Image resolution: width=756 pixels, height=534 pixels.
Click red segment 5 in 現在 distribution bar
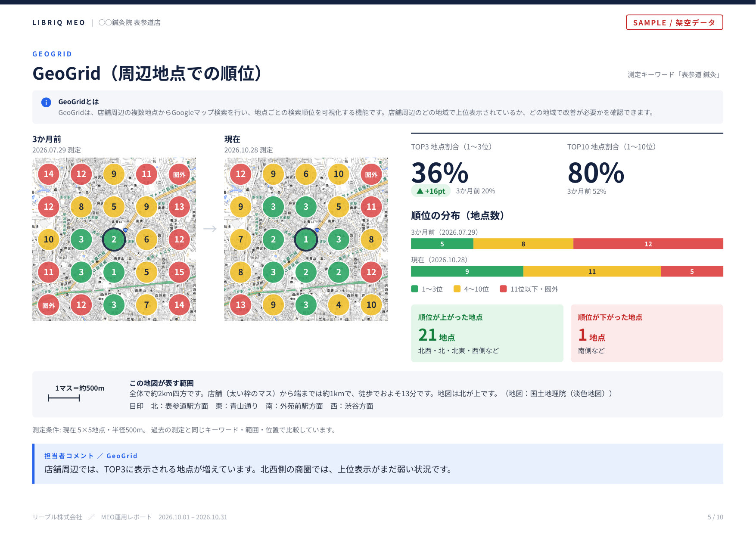[692, 271]
